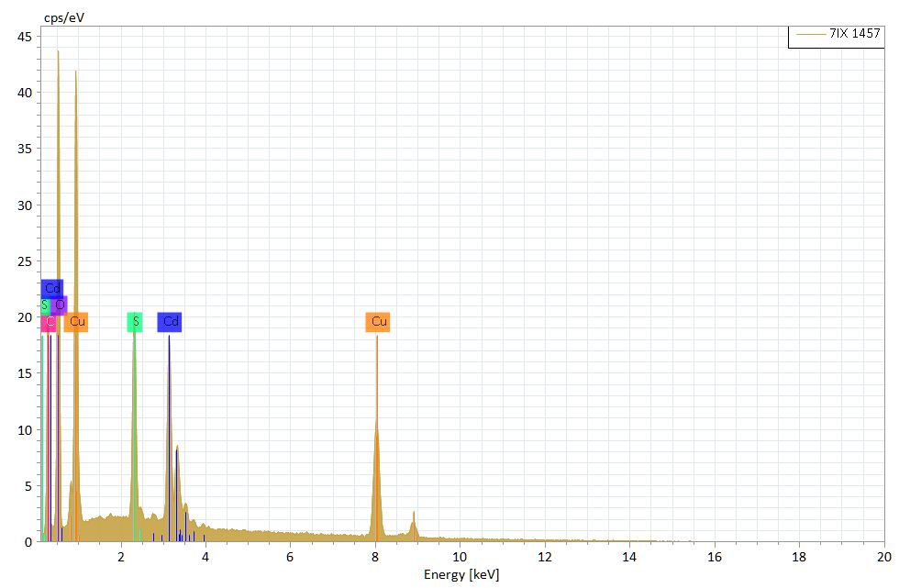
Task: Click the blue Cd label at the 3.1 keV peak
Action: pos(170,321)
